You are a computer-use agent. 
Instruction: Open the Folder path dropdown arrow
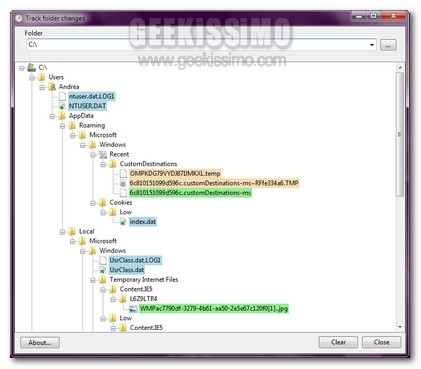point(372,45)
